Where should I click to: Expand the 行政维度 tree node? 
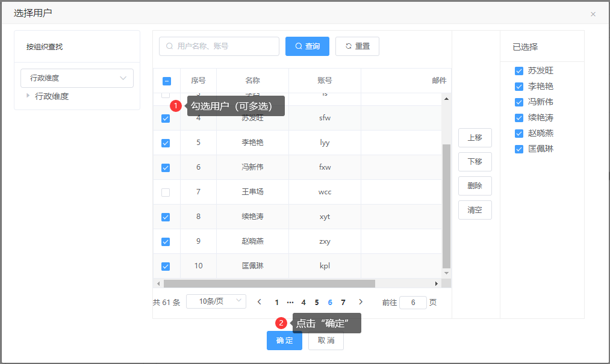(28, 96)
